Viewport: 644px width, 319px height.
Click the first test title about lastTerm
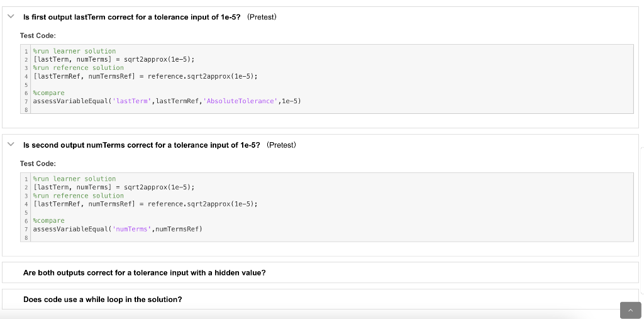point(132,17)
